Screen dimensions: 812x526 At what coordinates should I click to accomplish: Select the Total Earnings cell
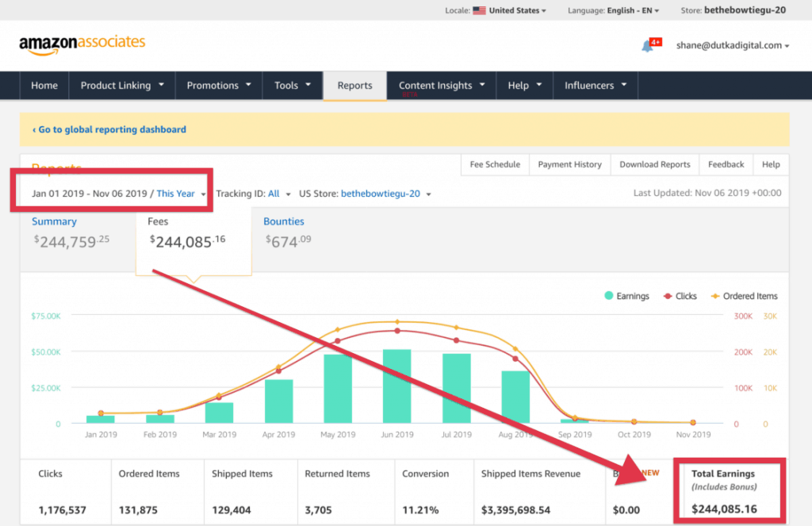coord(730,491)
